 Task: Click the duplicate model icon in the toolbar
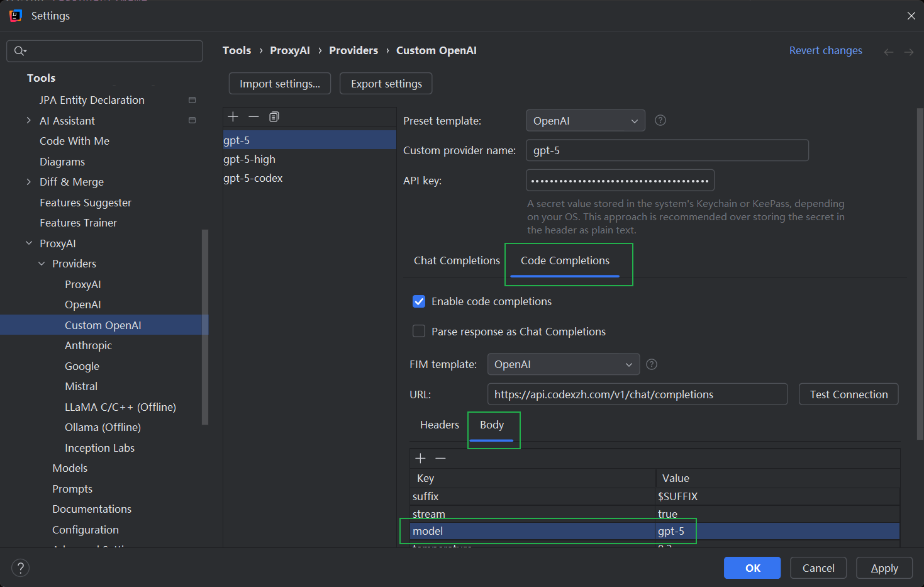[274, 116]
